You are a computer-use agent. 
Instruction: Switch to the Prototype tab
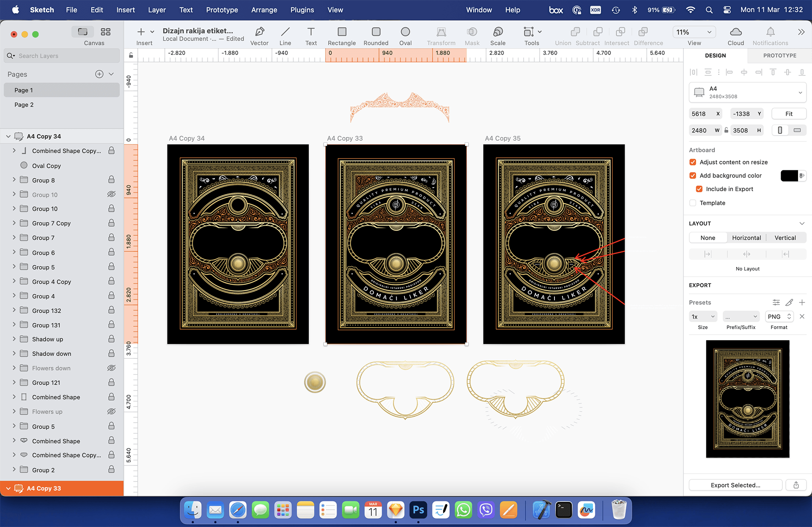point(779,55)
